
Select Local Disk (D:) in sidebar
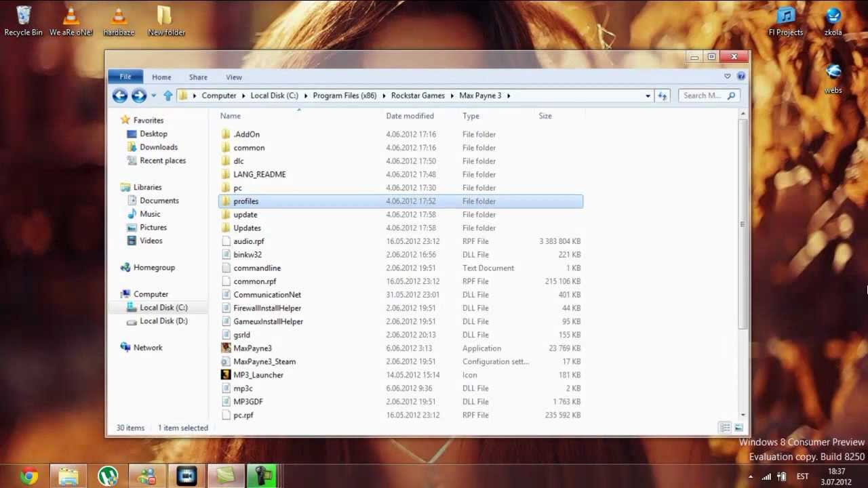pyautogui.click(x=163, y=321)
